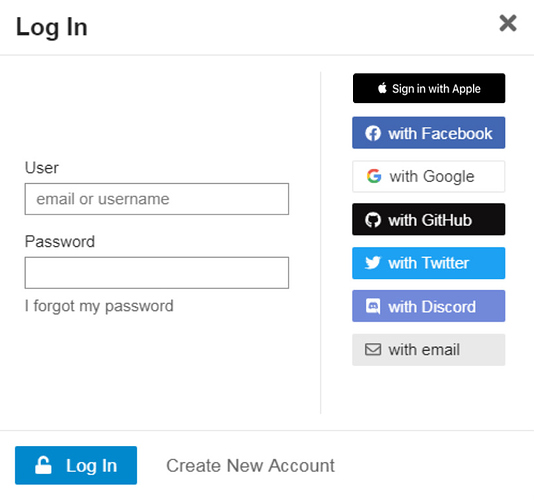The width and height of the screenshot is (534, 500).
Task: Close the Log In dialog
Action: coord(508,23)
